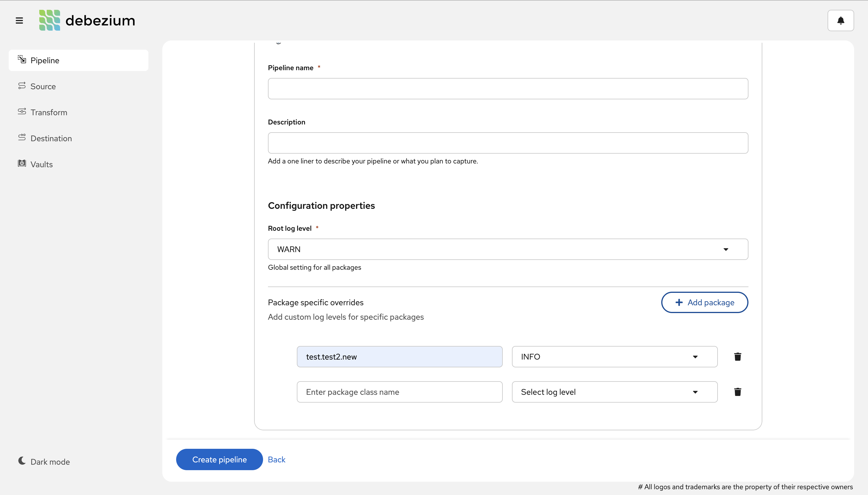Open notifications via the bell icon
This screenshot has height=495, width=868.
[x=841, y=21]
